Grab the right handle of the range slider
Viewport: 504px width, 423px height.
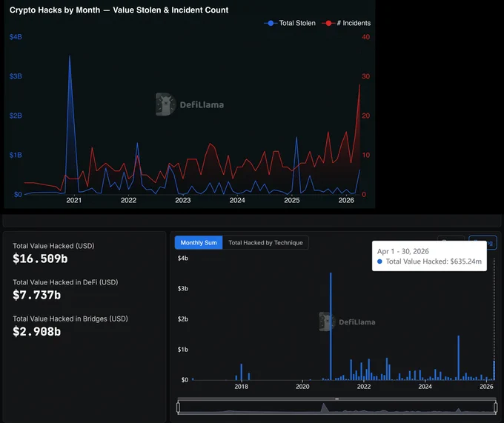[495, 407]
